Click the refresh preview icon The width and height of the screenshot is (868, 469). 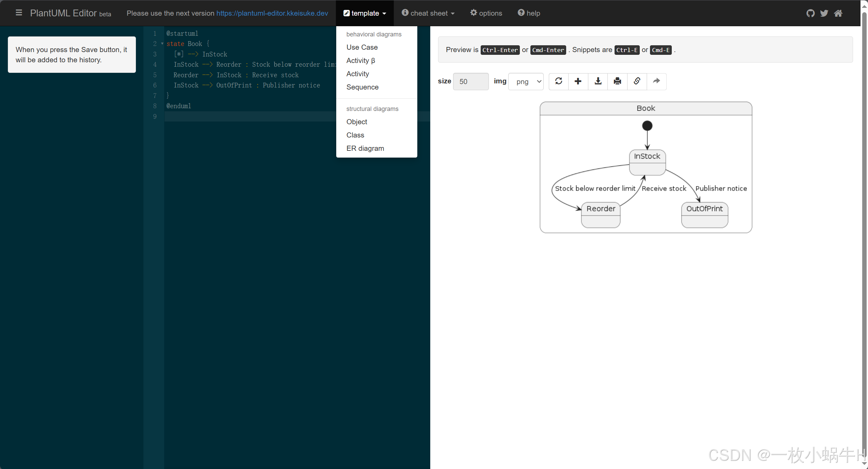click(x=558, y=81)
